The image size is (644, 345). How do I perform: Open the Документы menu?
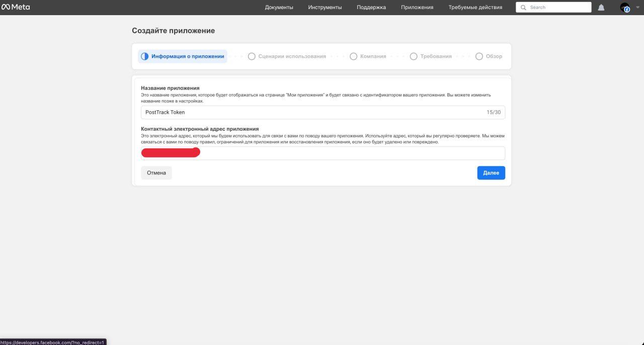tap(279, 7)
